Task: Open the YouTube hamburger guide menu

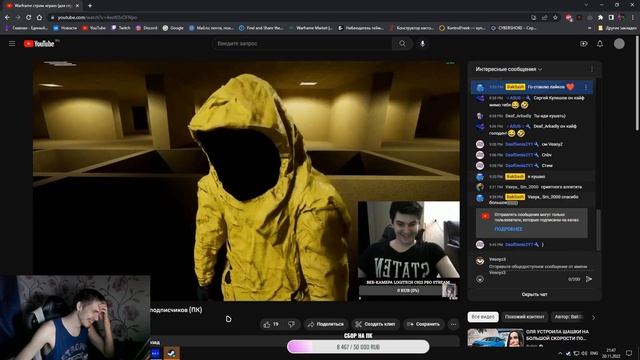Action: pos(12,44)
